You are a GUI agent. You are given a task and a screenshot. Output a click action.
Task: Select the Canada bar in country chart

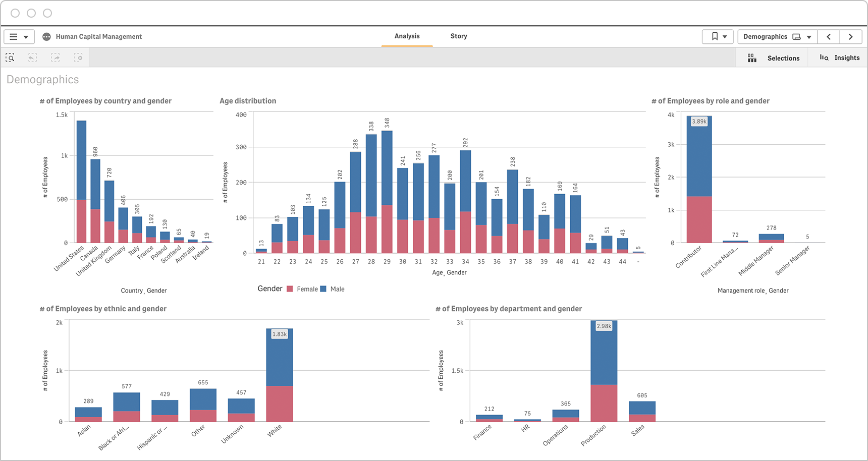click(95, 201)
